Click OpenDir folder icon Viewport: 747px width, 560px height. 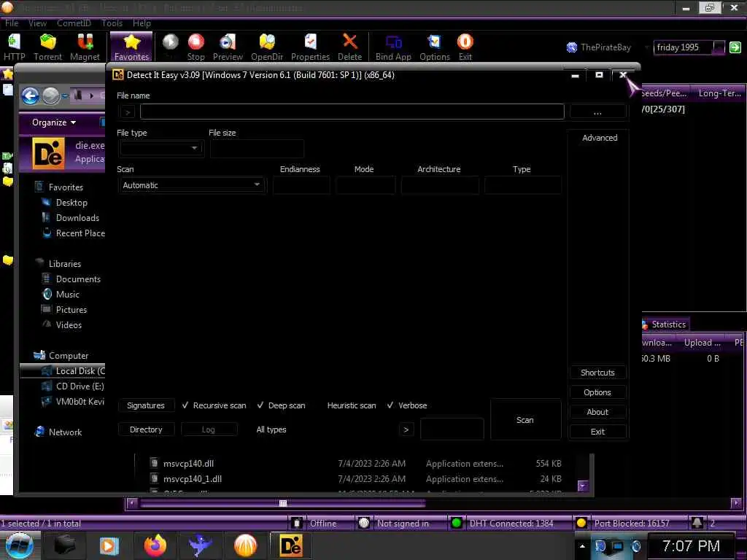click(x=267, y=42)
